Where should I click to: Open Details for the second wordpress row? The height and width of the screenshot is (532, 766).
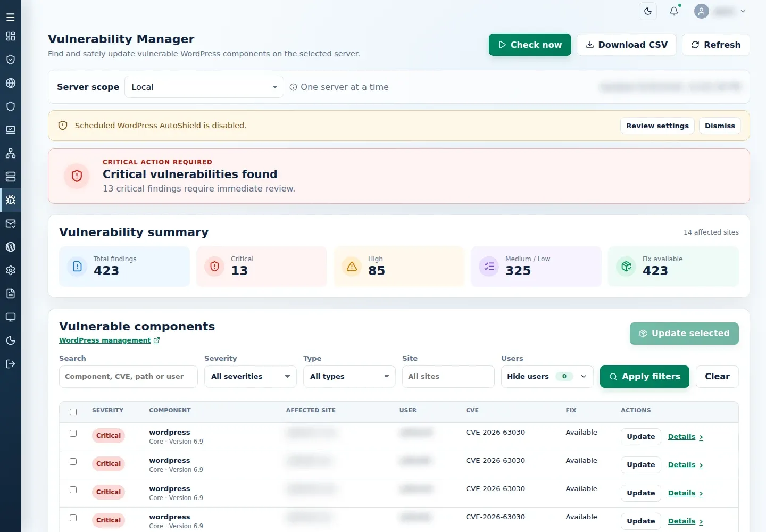point(686,465)
